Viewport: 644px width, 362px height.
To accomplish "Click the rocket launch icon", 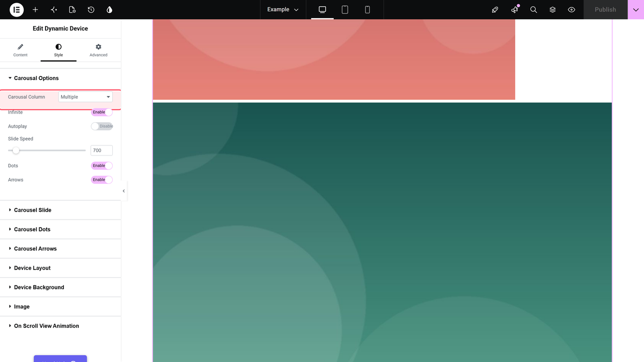I will point(495,10).
